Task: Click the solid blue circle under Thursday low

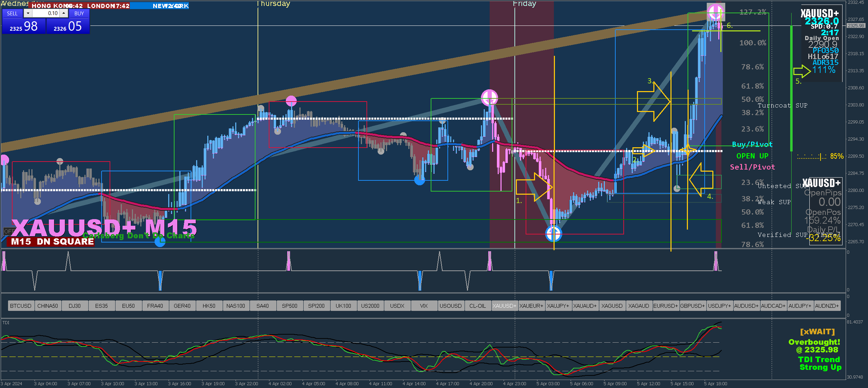Action: [420, 180]
